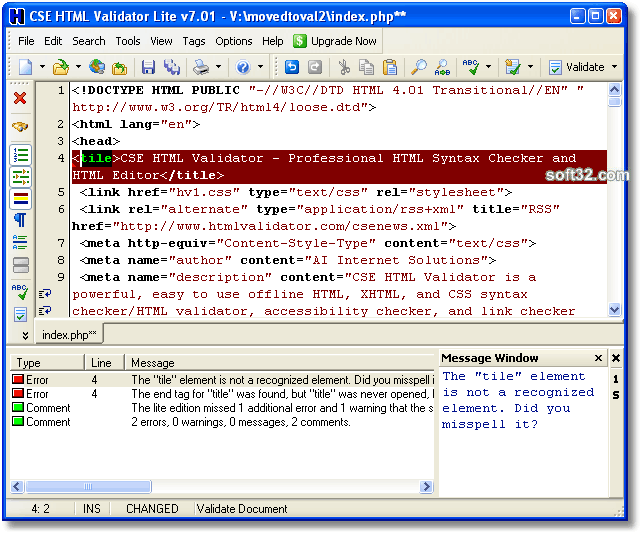Click the sidebar a= lines icon
The image size is (642, 535).
[x=20, y=242]
